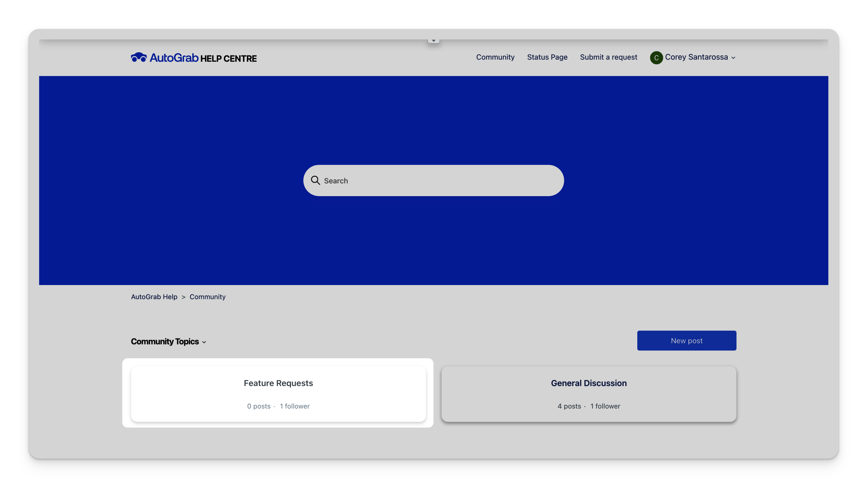Open the Community nav menu item
The width and height of the screenshot is (868, 488).
click(495, 57)
